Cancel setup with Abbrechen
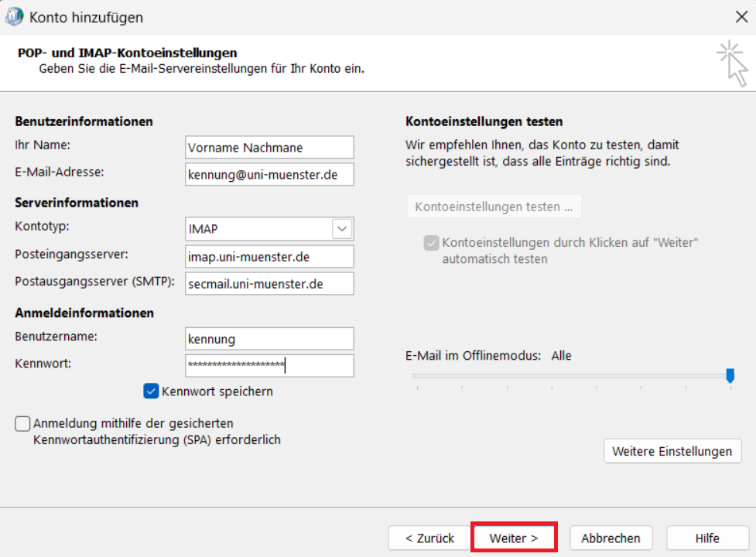Viewport: 756px width, 557px height. (611, 538)
